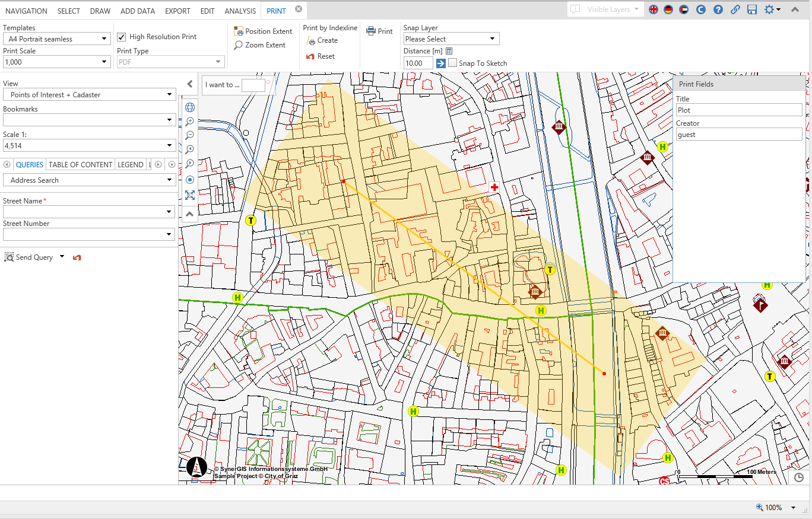Image resolution: width=812 pixels, height=519 pixels.
Task: Go to previous map extent magnifier icon
Action: click(x=190, y=149)
